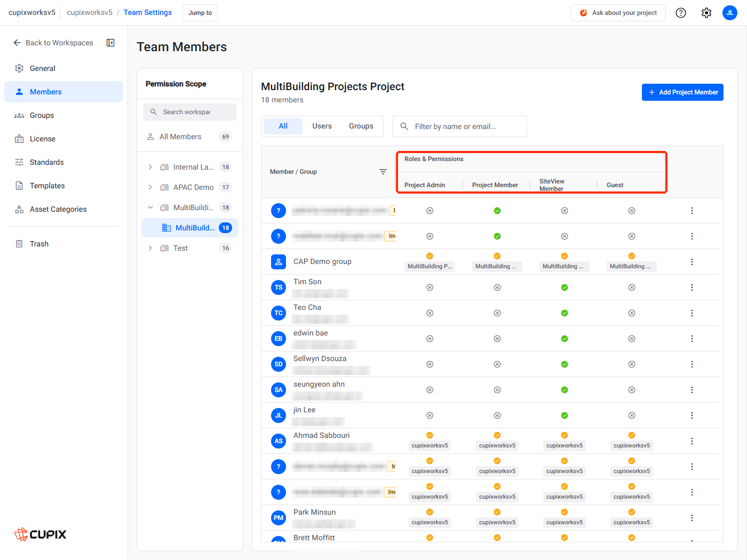Collapse the MultiBuildi... workspace tree node
Viewport: 747px width, 560px height.
150,207
